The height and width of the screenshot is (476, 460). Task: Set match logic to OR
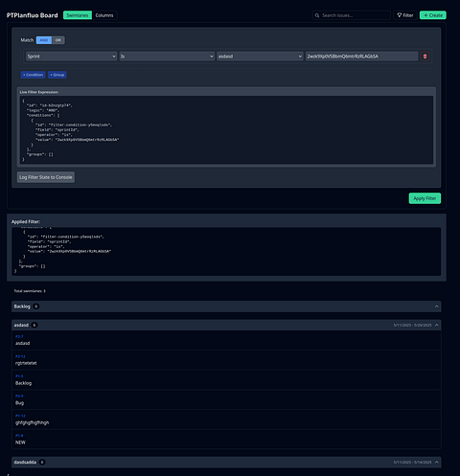pos(58,40)
